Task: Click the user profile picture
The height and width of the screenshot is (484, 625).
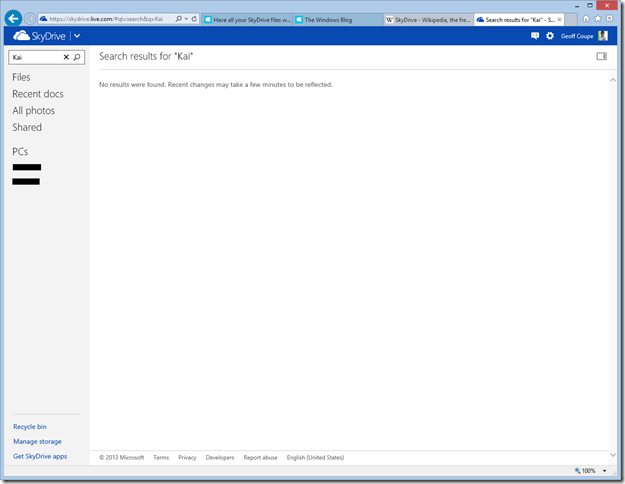Action: tap(603, 36)
